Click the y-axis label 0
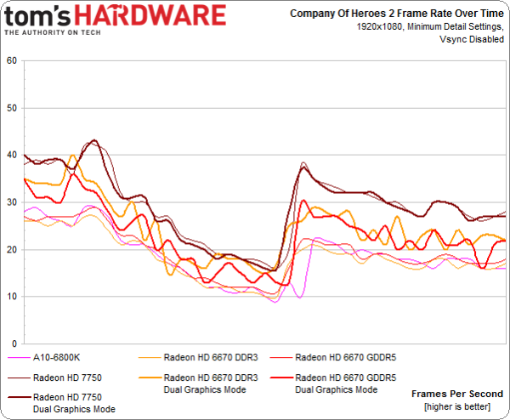 click(x=14, y=343)
